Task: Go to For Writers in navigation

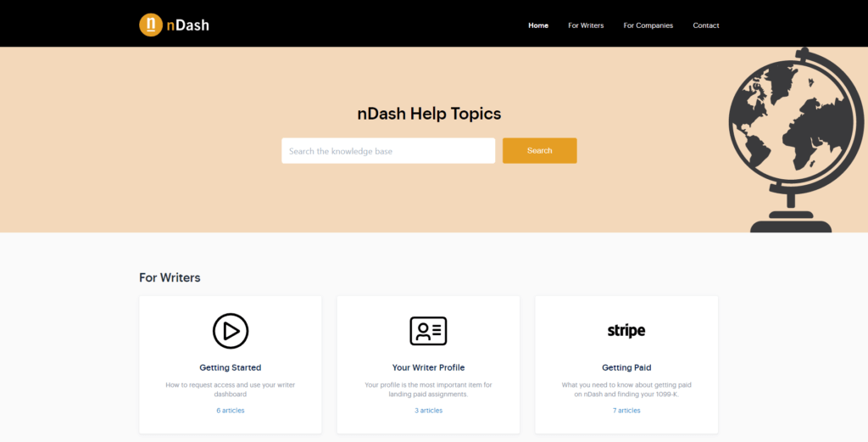Action: 586,25
